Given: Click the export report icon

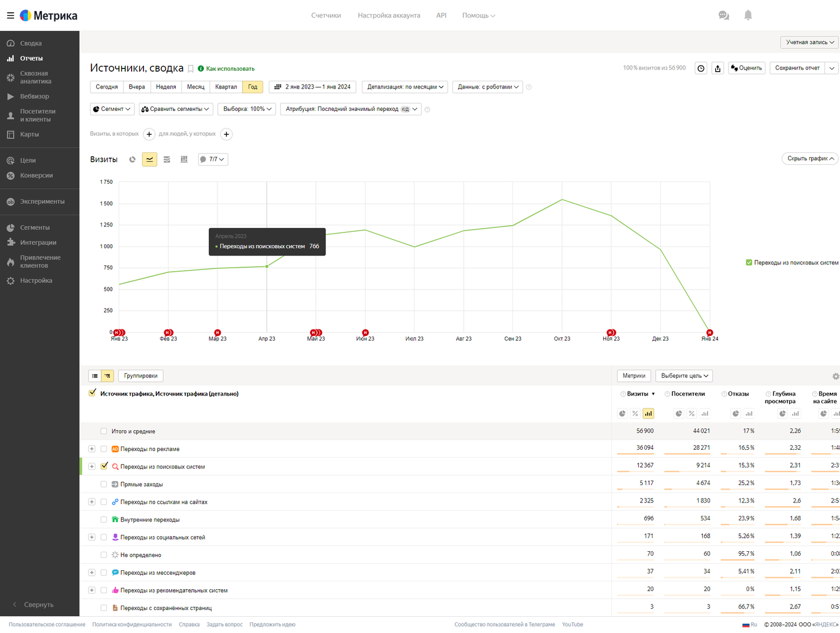Looking at the screenshot, I should point(717,68).
